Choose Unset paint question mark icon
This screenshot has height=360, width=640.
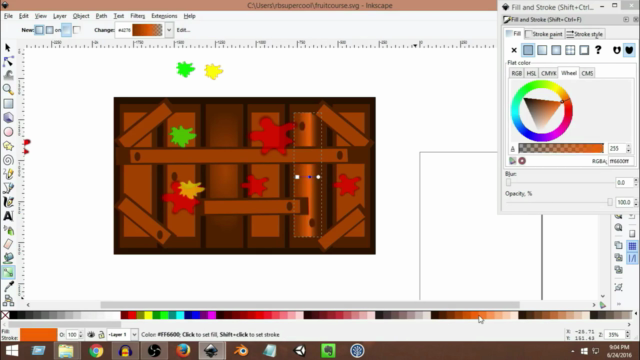tap(598, 50)
